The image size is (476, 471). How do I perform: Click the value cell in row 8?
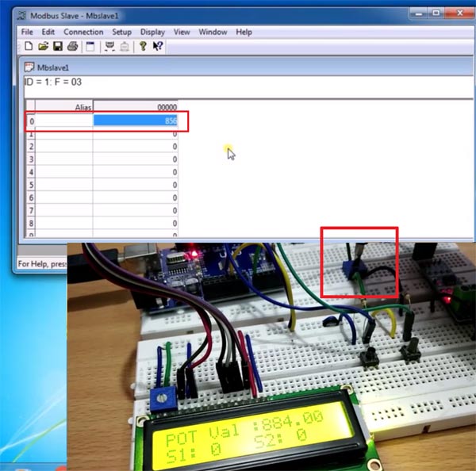point(136,223)
